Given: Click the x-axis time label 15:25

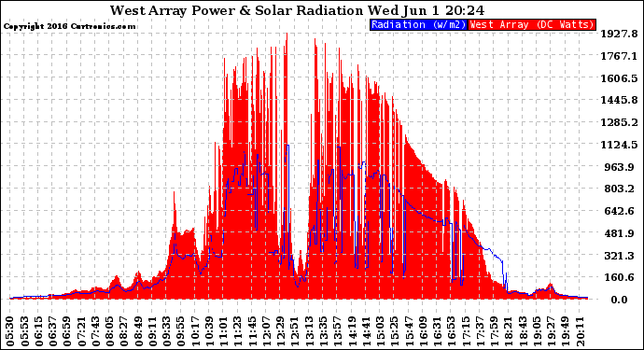Looking at the screenshot, I should pyautogui.click(x=393, y=331).
